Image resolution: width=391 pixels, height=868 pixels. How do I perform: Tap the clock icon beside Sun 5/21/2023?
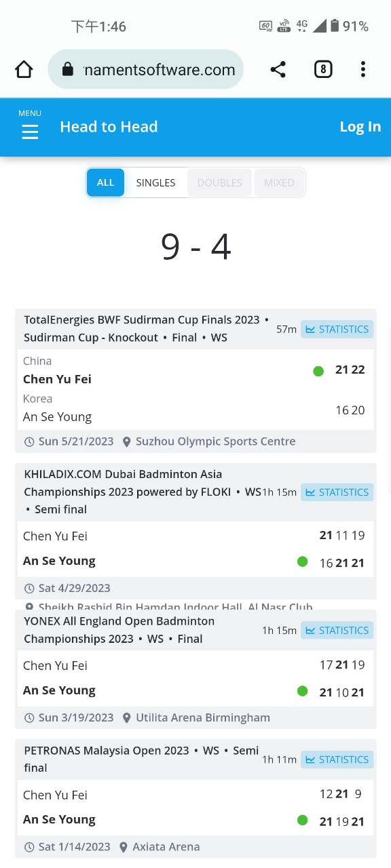click(x=29, y=441)
